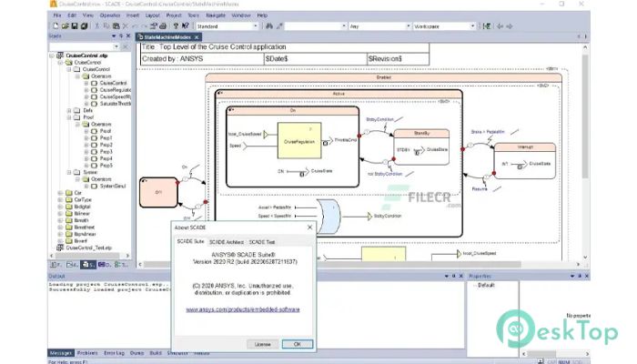This screenshot has width=637, height=364.
Task: Select the SaturateThrottle operator in tree
Action: (x=115, y=104)
